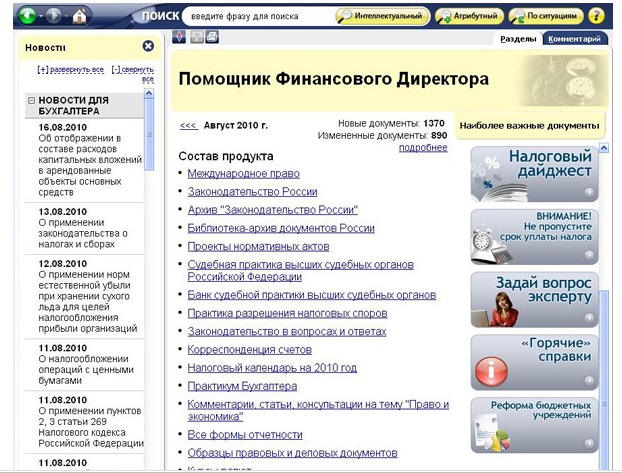Open the Налоговый дайджест banner
Image resolution: width=622 pixels, height=473 pixels.
click(534, 174)
